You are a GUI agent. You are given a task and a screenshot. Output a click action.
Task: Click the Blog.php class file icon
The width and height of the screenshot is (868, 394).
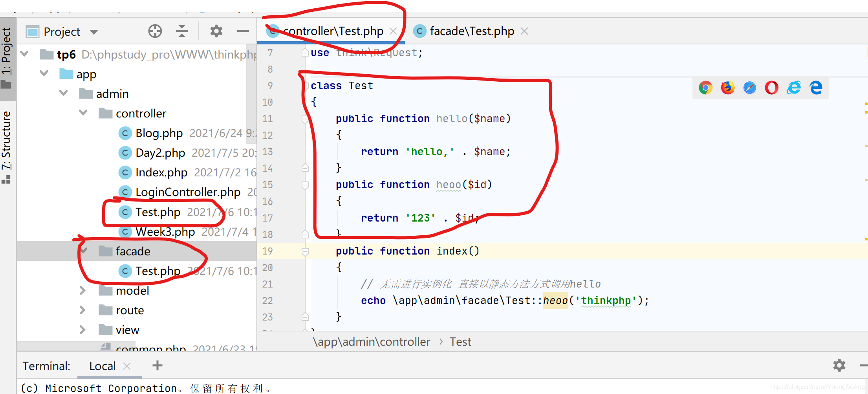coord(125,134)
